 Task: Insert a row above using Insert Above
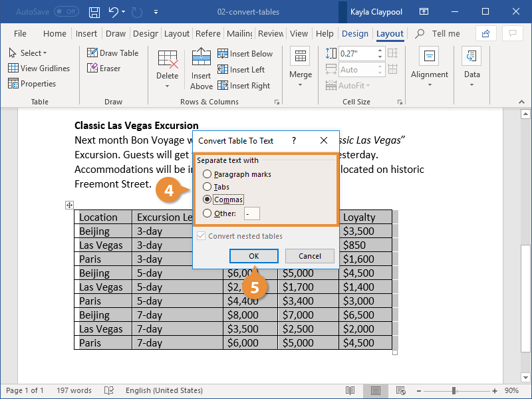click(201, 69)
